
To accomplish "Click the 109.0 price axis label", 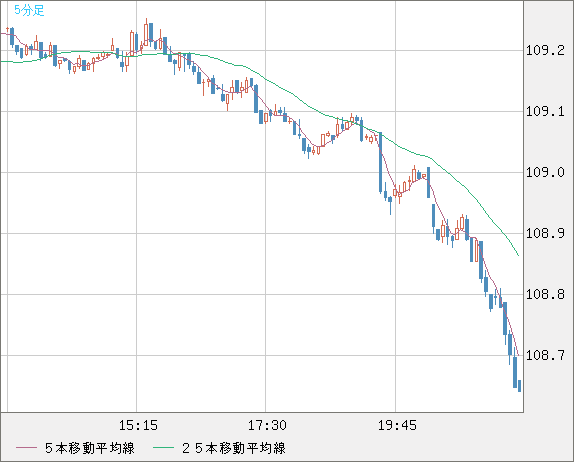I will (x=545, y=172).
